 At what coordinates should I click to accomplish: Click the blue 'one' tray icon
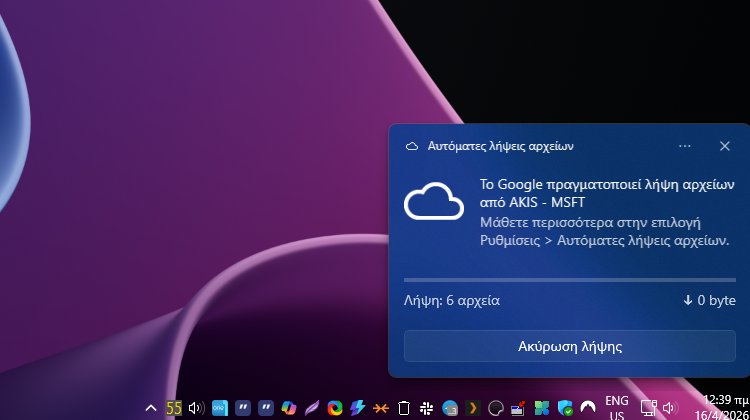click(220, 408)
